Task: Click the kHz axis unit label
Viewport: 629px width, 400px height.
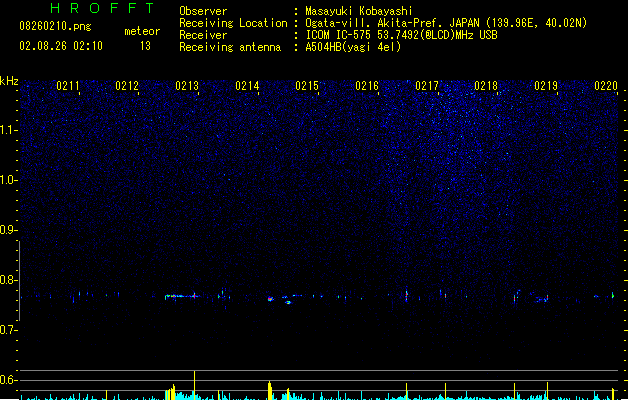Action: [9, 81]
